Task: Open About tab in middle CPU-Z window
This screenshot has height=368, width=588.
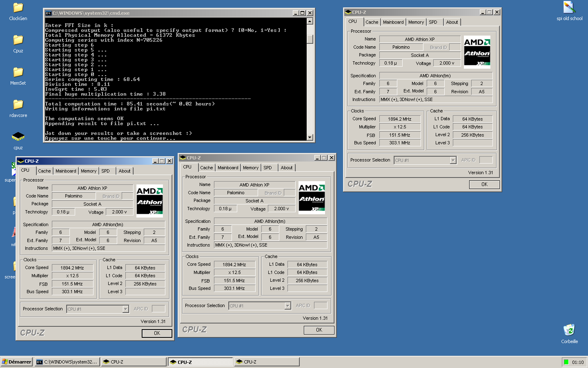Action: [x=287, y=168]
